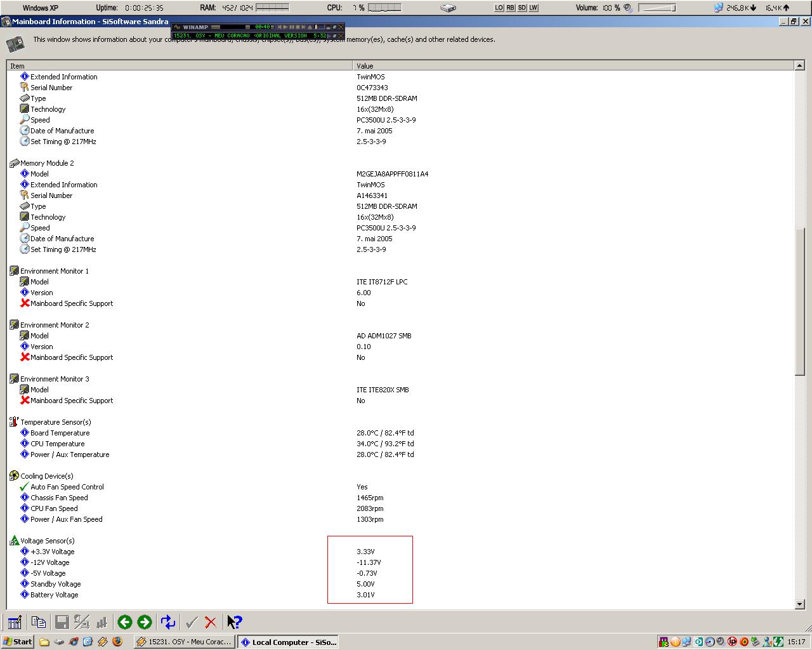Click the -11.37V voltage value

click(369, 562)
